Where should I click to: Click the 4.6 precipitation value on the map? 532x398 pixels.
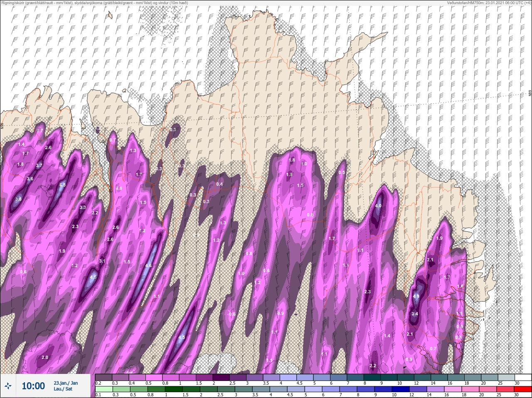pos(148,265)
